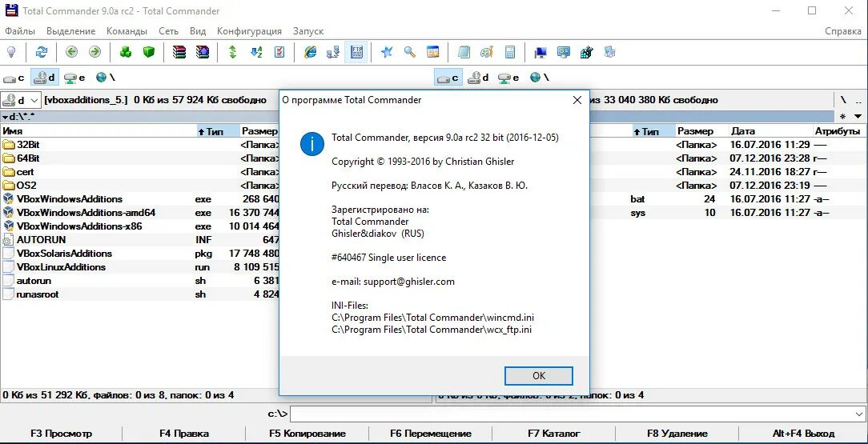Select drive c in left drive bar
Screen dimensions: 868x444
(14, 78)
